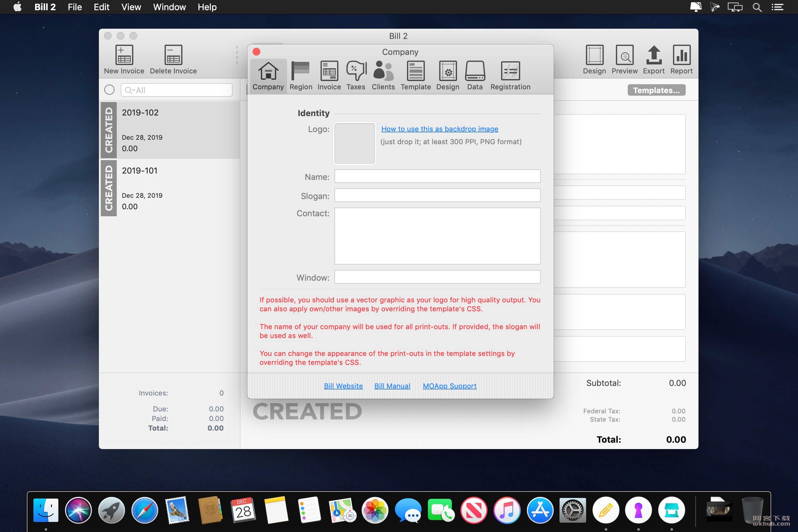Open the Trash in the Dock

pyautogui.click(x=752, y=510)
